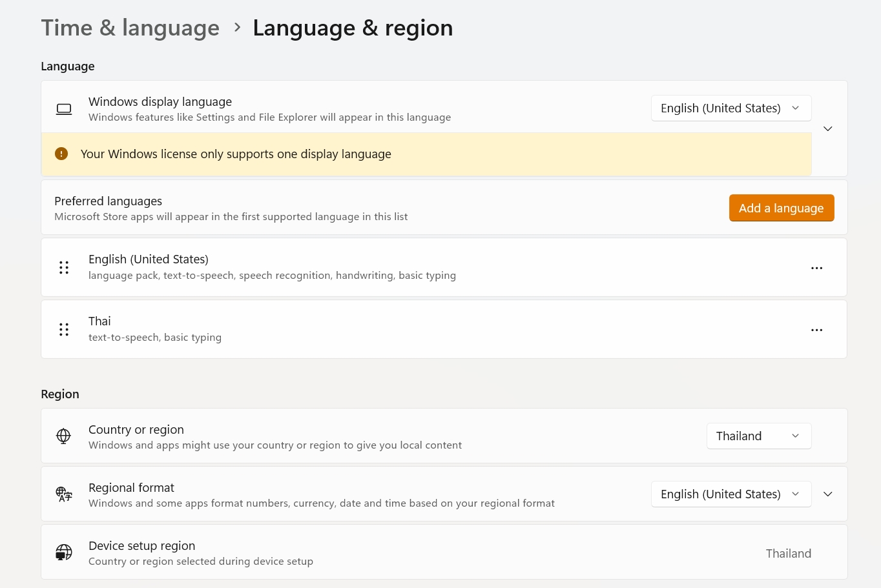
Task: Go back to Time & language
Action: (x=130, y=28)
